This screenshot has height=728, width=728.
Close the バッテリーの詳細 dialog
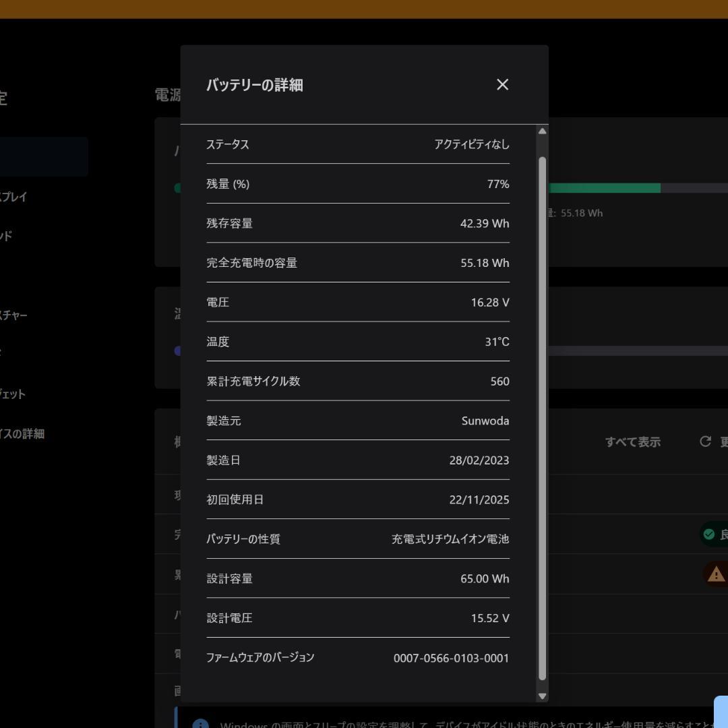502,84
